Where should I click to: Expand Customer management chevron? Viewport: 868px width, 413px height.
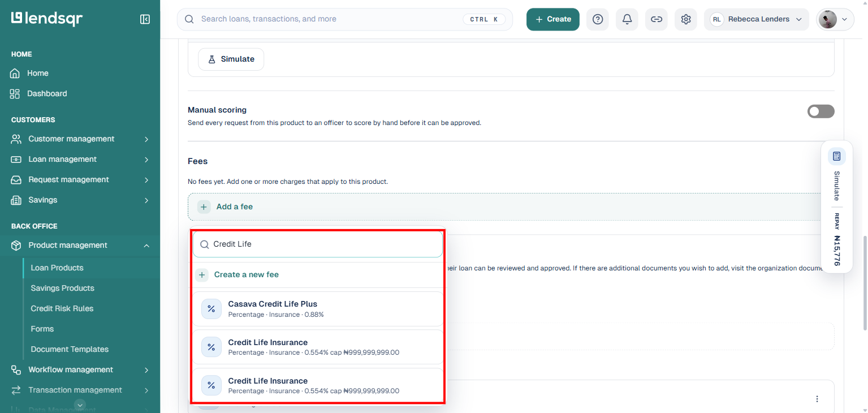pos(146,139)
